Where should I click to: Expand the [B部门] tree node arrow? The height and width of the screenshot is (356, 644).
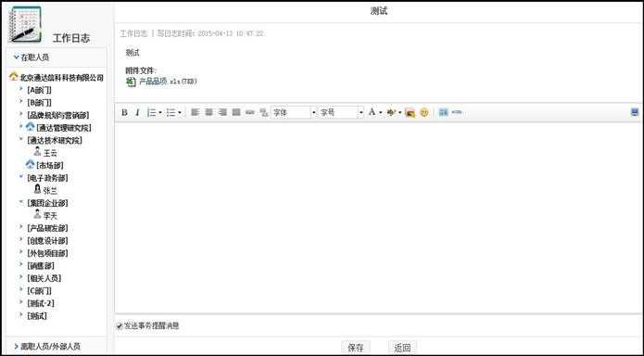(21, 101)
